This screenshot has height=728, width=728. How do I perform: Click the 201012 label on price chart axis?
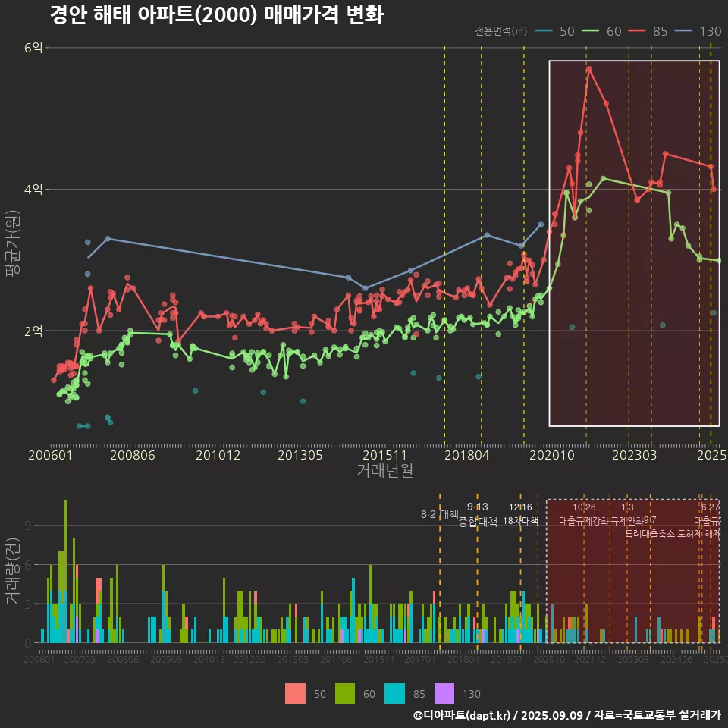pos(218,455)
